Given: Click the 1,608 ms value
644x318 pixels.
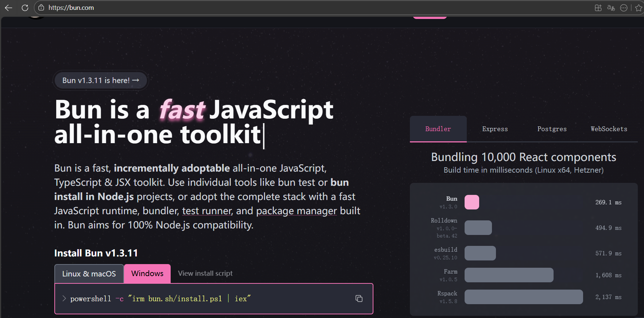Looking at the screenshot, I should pyautogui.click(x=608, y=275).
